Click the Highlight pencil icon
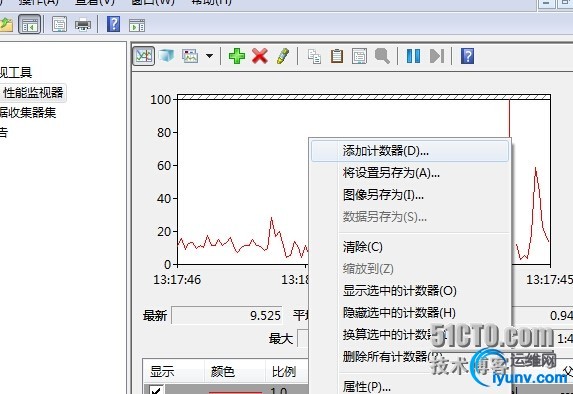 [282, 56]
